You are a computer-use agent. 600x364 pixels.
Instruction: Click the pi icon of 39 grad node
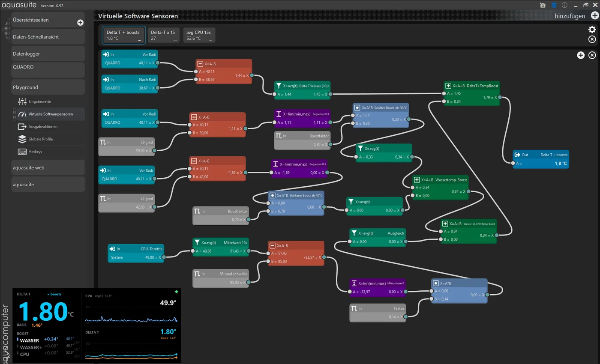click(103, 142)
